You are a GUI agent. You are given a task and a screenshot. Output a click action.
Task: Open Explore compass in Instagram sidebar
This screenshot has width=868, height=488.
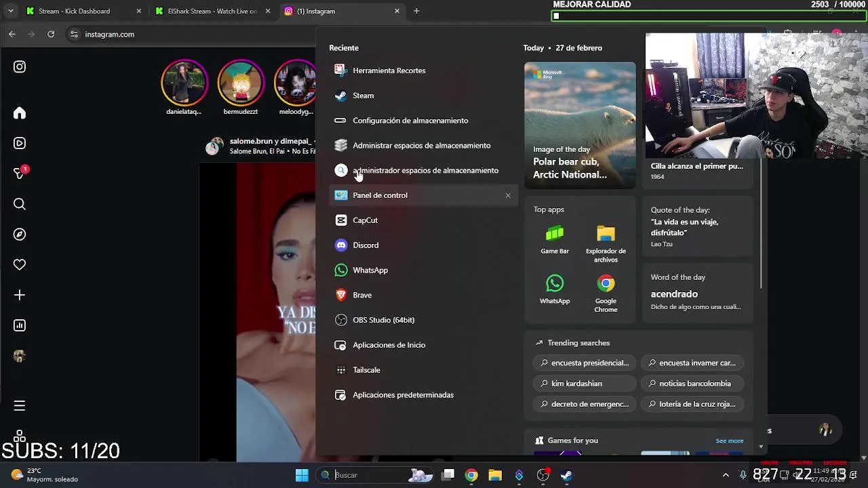click(20, 235)
